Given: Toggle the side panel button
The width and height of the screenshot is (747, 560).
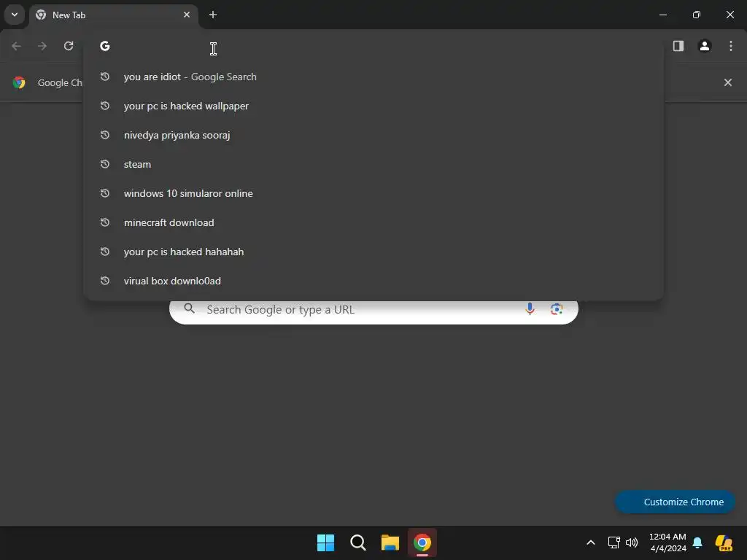Looking at the screenshot, I should (x=678, y=46).
